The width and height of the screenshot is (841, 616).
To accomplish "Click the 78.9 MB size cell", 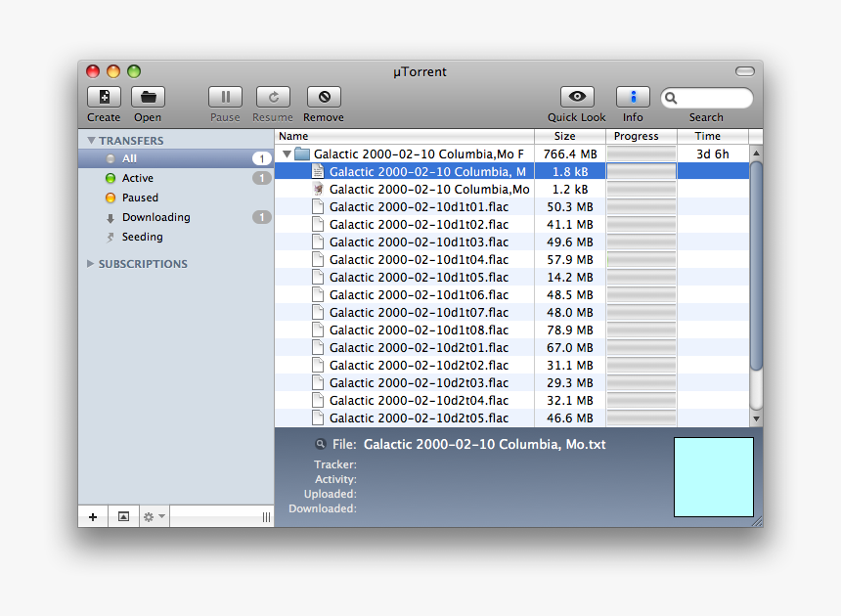I will point(570,330).
